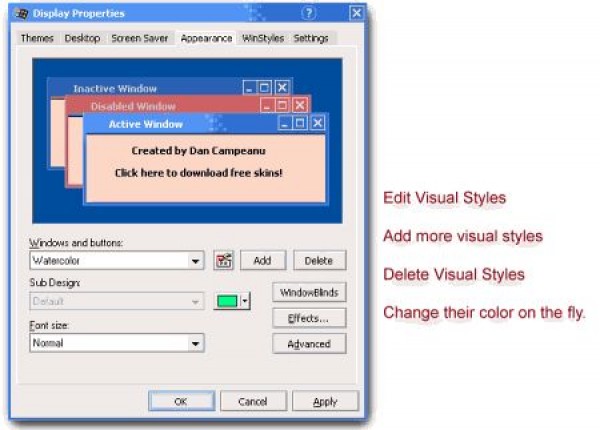
Task: Click close icon on Disabled Window preview
Action: pos(300,105)
